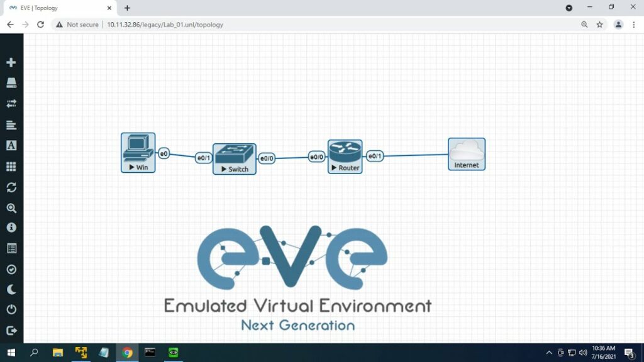Click the Close lab power icon
The width and height of the screenshot is (644, 362).
click(11, 310)
